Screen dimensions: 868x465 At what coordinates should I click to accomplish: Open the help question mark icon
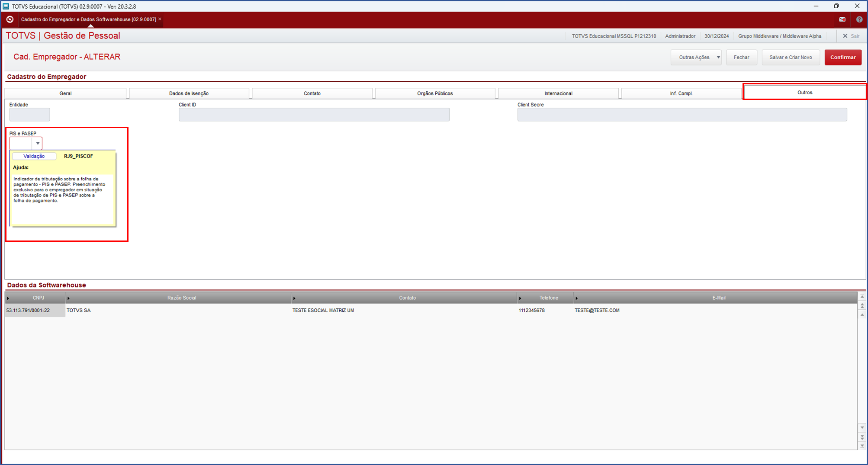pyautogui.click(x=859, y=19)
